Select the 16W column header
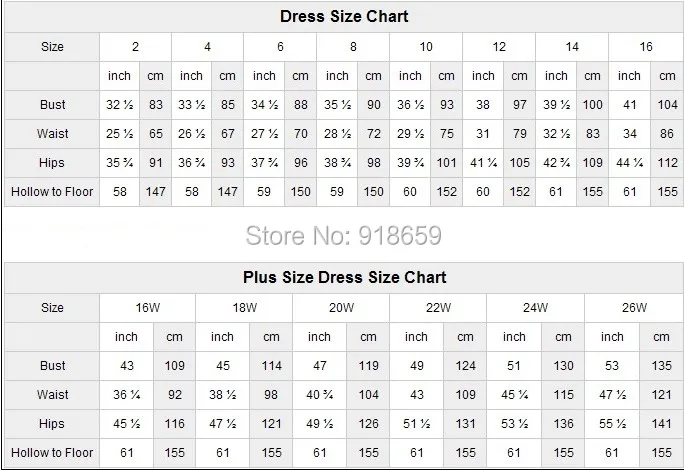Image resolution: width=684 pixels, height=470 pixels. coord(147,308)
